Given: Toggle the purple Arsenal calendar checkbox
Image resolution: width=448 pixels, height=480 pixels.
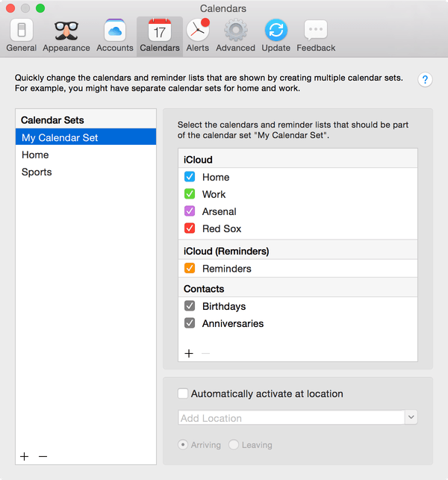Looking at the screenshot, I should click(190, 211).
